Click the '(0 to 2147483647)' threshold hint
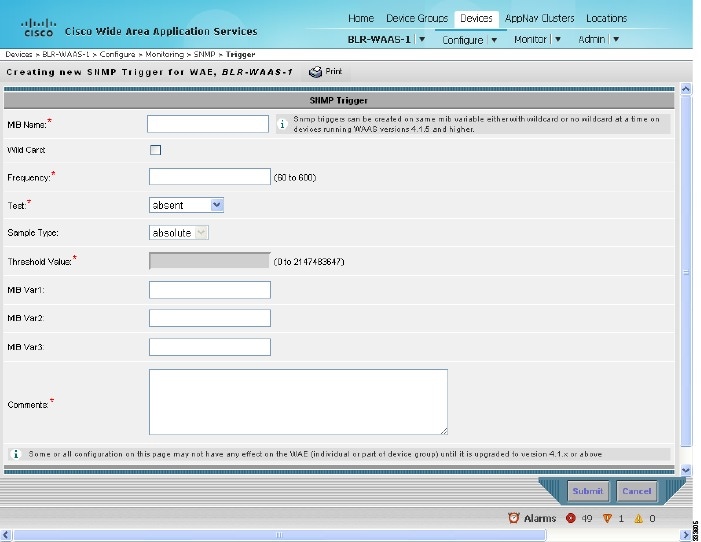This screenshot has height=542, width=701. click(309, 262)
